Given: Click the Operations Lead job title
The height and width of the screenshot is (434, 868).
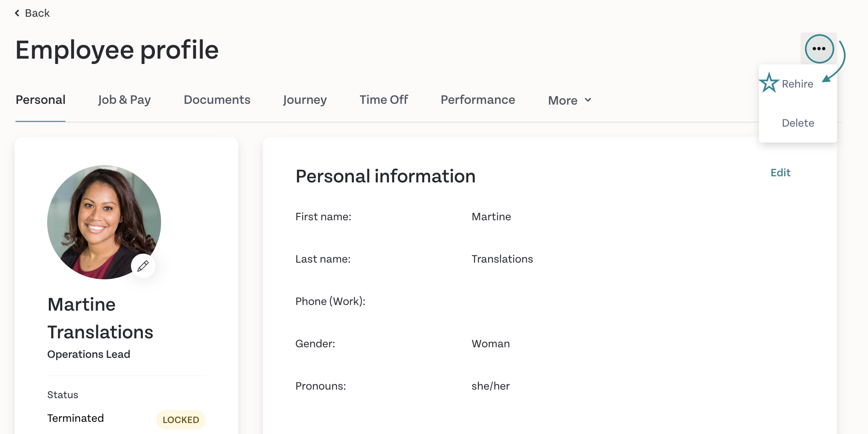Looking at the screenshot, I should [89, 354].
